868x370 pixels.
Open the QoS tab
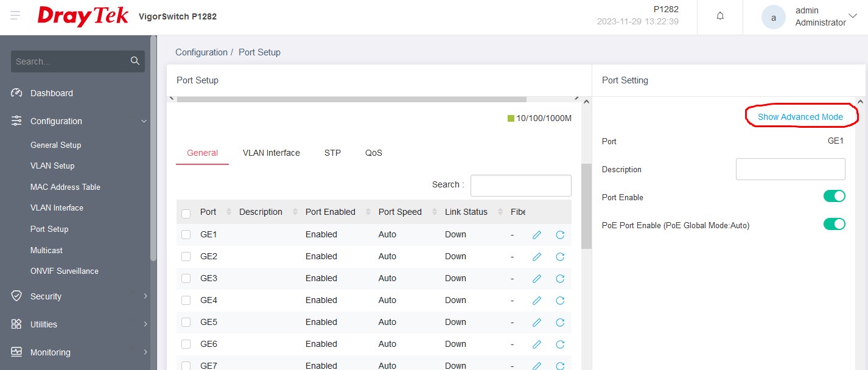point(374,153)
